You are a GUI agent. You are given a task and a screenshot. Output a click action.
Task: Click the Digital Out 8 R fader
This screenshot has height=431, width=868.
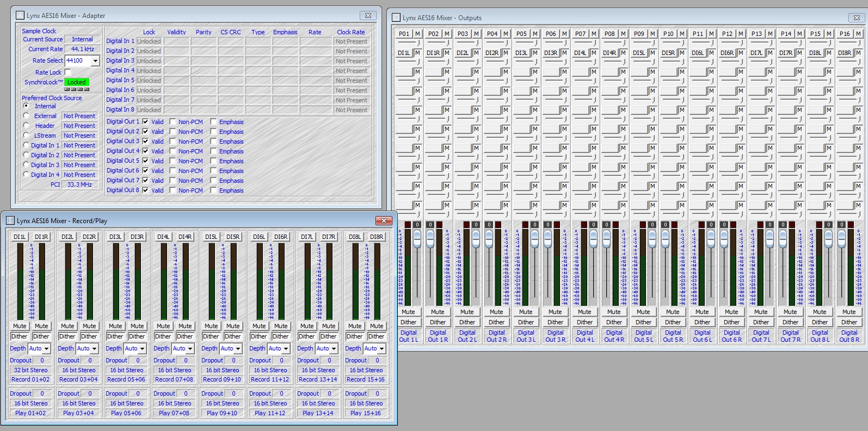click(x=842, y=238)
